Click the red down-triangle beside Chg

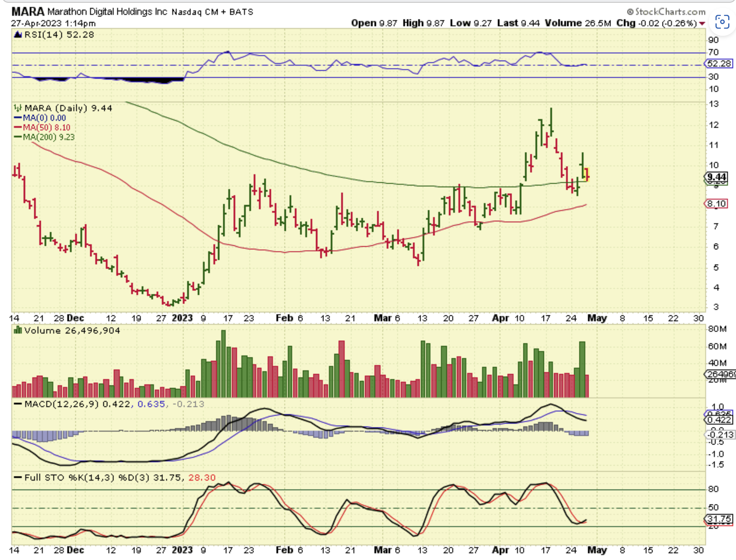(x=702, y=24)
